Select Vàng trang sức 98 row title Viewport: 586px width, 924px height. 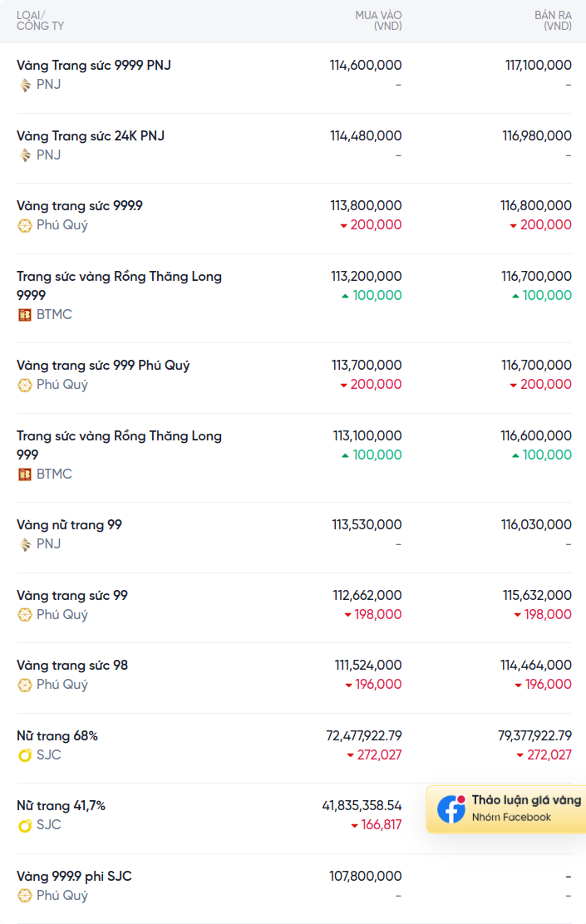(x=72, y=666)
